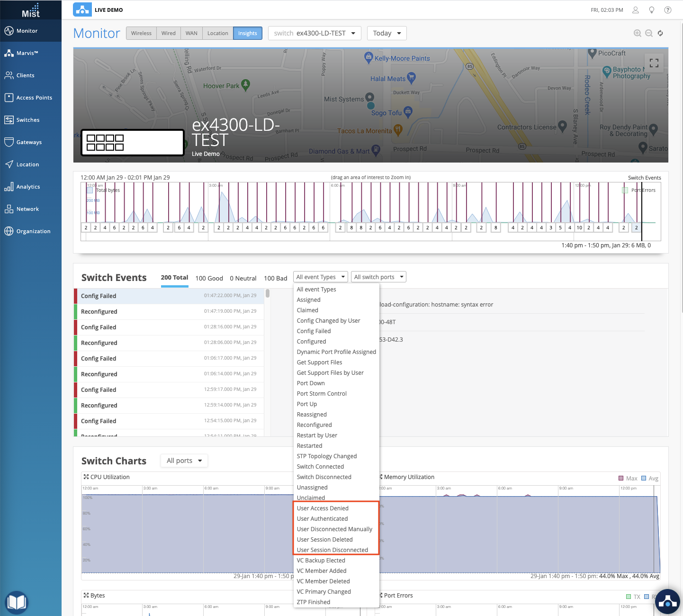Select User Access Denied event type
Screen dimensions: 683x616
323,508
